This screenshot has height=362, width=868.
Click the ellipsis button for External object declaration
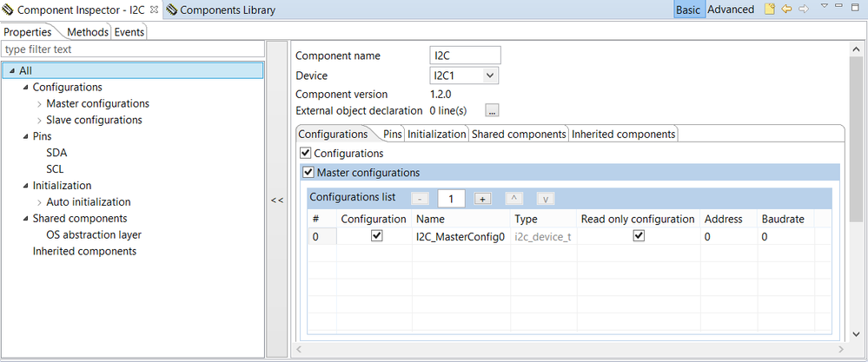tap(492, 110)
